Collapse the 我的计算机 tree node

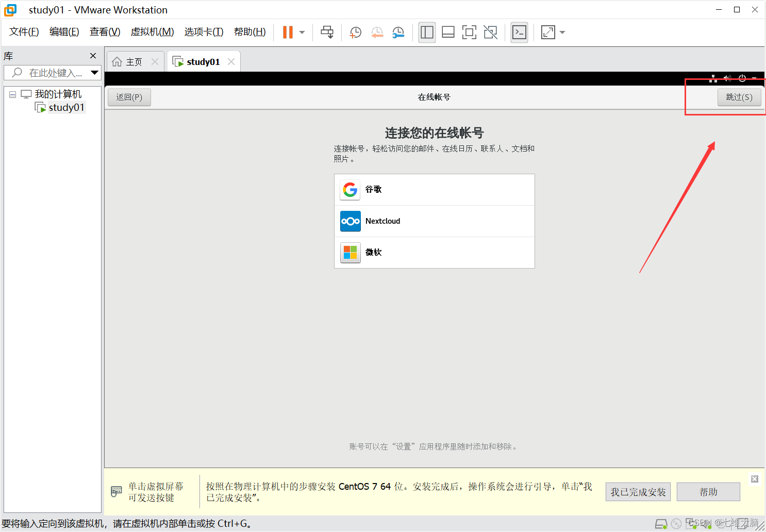[12, 95]
